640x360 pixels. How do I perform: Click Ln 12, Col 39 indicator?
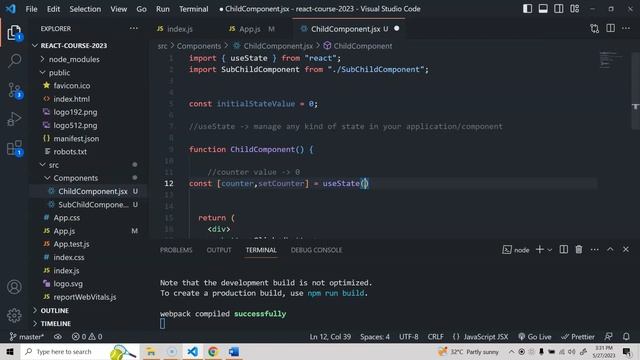330,337
